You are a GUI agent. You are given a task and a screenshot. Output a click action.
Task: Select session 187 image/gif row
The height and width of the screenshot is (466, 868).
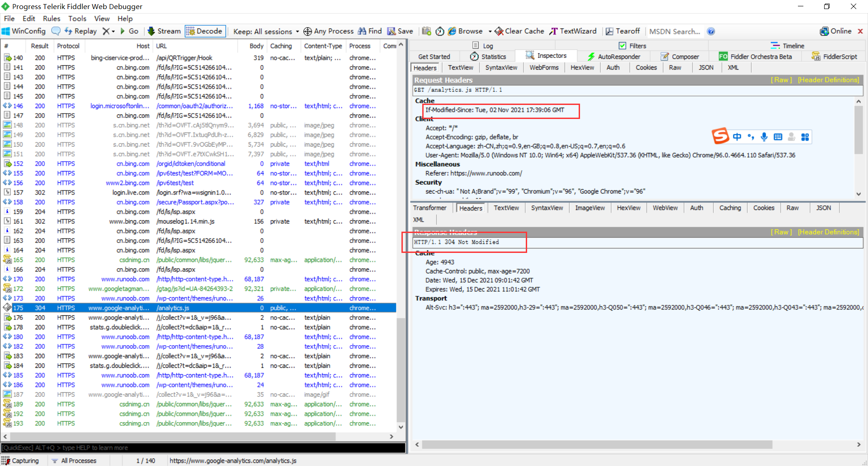199,395
